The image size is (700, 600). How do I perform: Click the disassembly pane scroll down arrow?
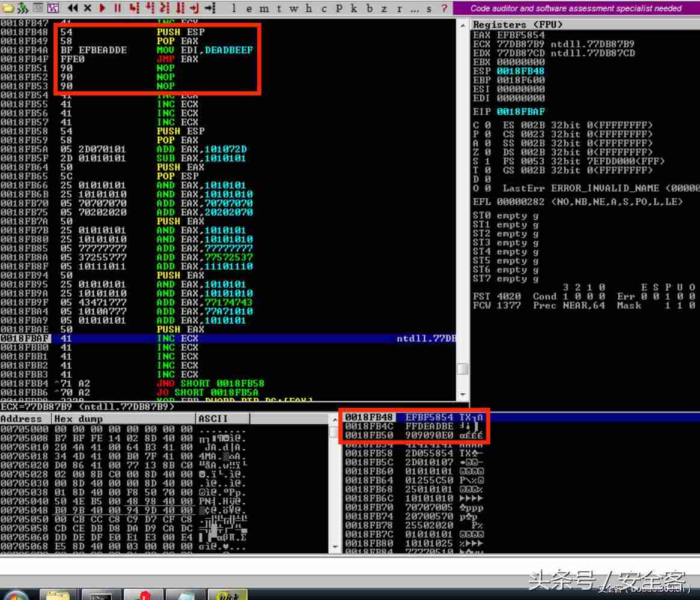coord(463,395)
